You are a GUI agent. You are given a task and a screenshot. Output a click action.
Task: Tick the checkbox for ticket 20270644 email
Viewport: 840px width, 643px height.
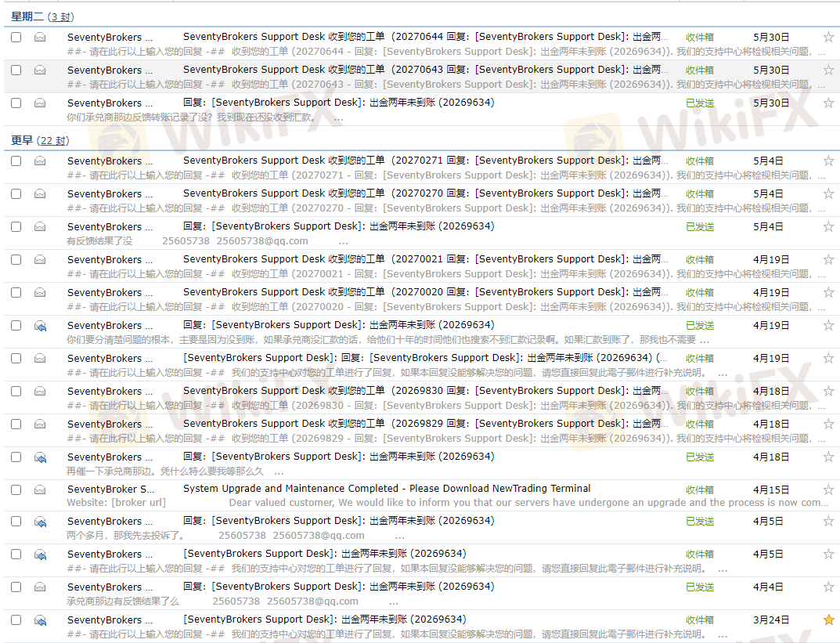click(x=16, y=37)
